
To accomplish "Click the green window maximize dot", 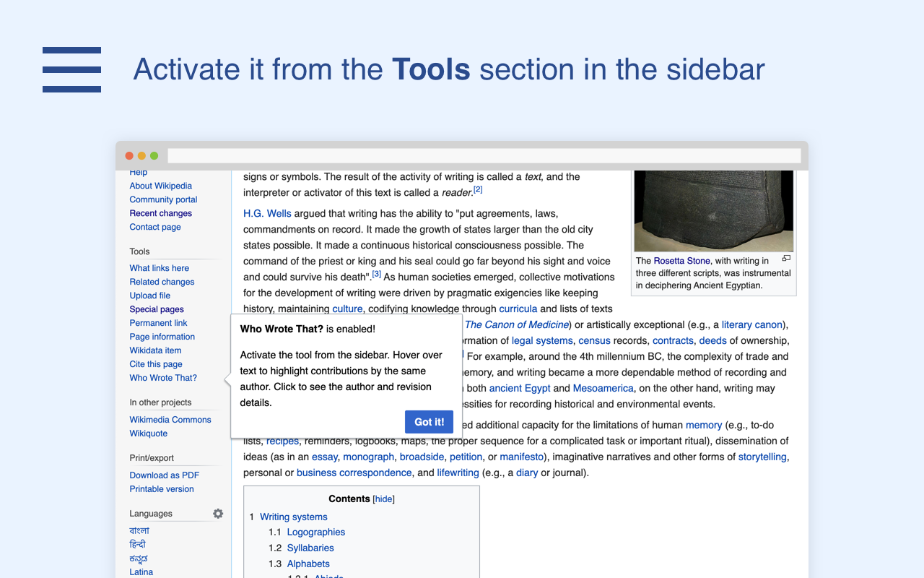I will [x=154, y=156].
